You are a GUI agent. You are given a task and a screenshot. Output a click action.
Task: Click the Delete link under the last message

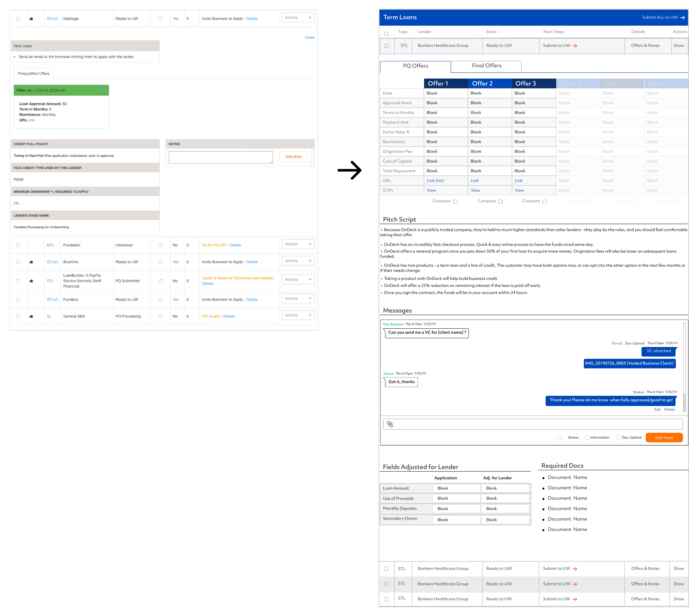(669, 409)
